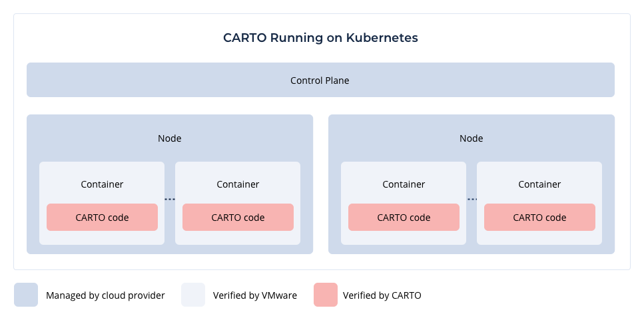
Task: Click CARTO code in left Node's first container
Action: [102, 218]
